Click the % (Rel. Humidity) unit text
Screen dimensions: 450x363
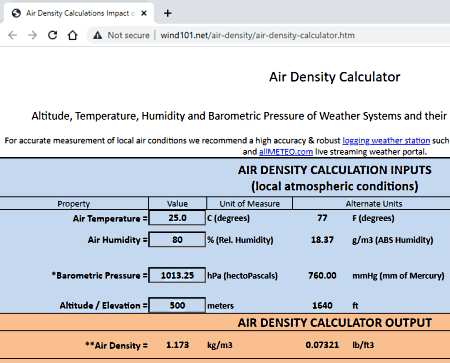click(240, 240)
